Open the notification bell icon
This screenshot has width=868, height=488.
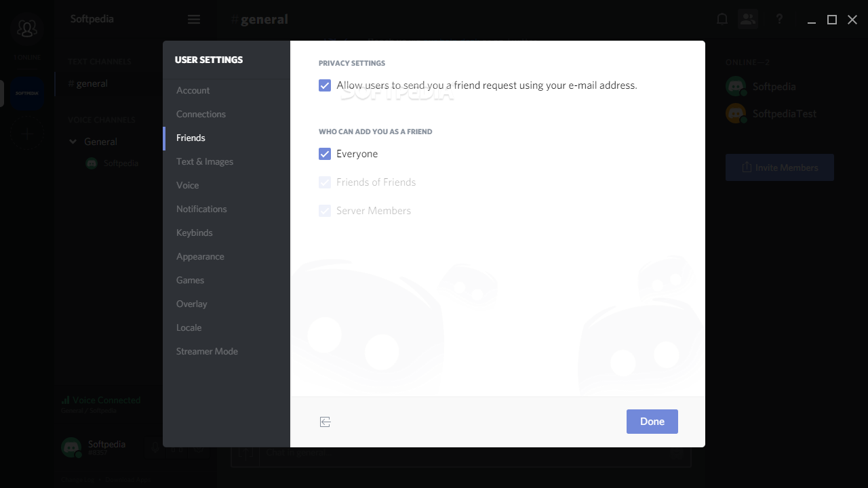pyautogui.click(x=722, y=19)
